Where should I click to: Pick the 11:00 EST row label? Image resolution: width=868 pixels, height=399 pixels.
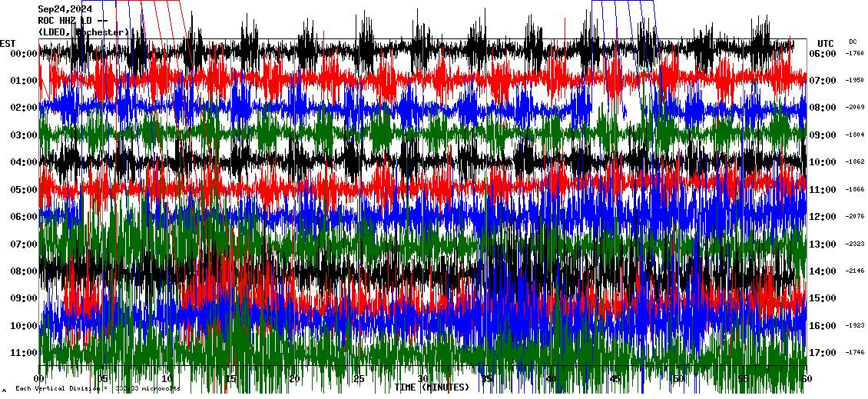pyautogui.click(x=25, y=353)
